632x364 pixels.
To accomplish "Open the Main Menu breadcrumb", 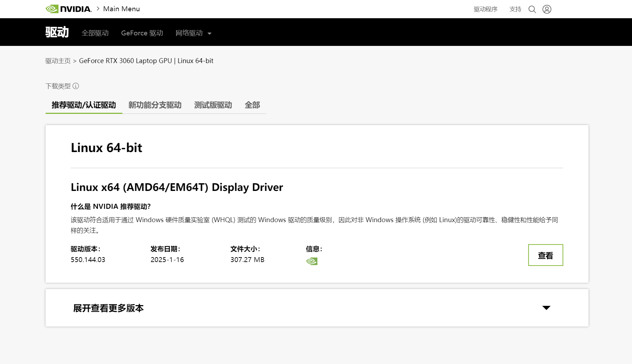I will pos(121,9).
